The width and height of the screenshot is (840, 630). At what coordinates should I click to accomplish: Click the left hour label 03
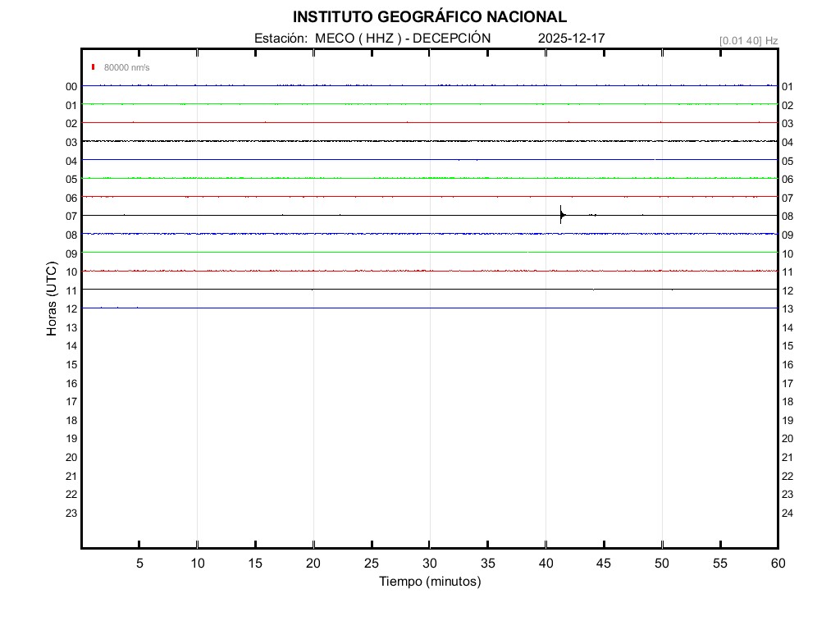[x=71, y=142]
